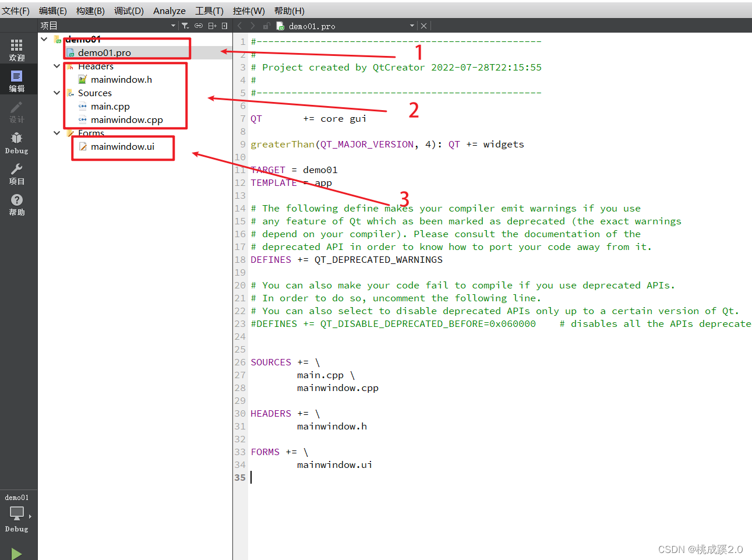Image resolution: width=752 pixels, height=560 pixels.
Task: Click the SOURCES keyword on line 26
Action: [271, 362]
